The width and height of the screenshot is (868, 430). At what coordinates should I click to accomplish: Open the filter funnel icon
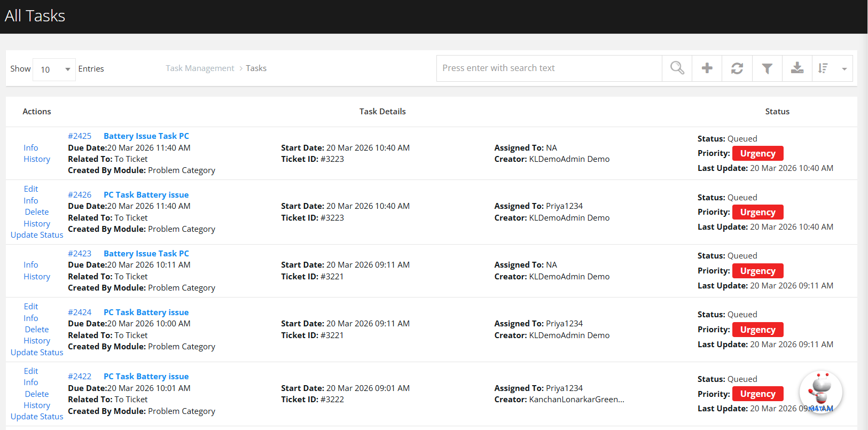point(767,68)
